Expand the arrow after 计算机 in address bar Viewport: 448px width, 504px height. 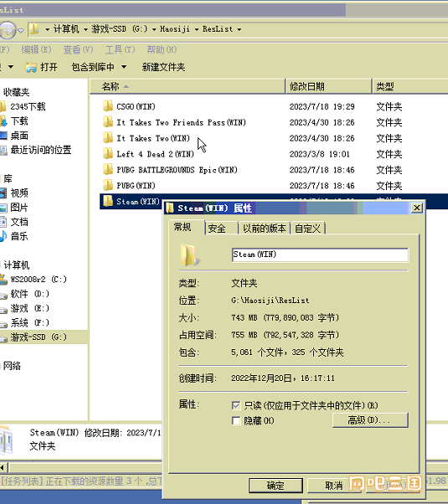[85, 29]
